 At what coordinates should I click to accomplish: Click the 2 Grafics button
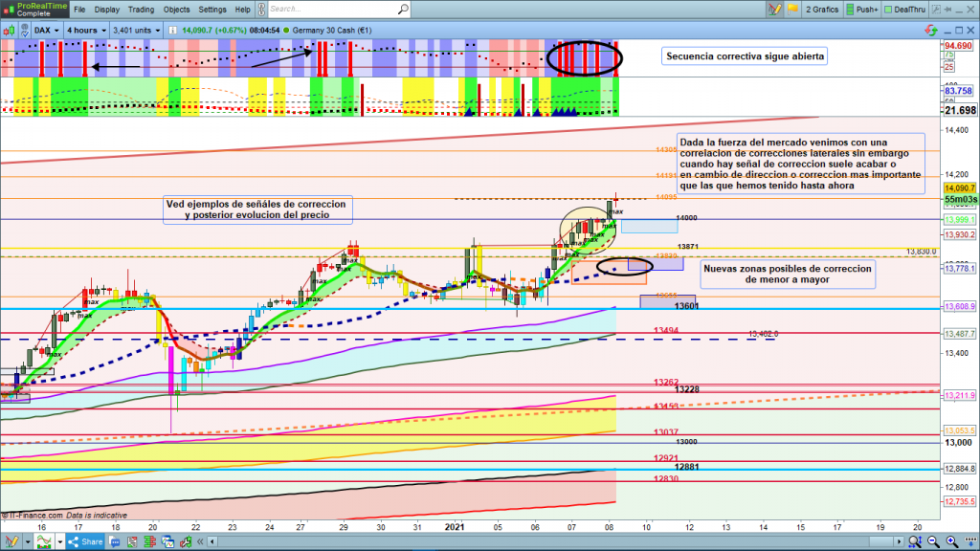point(821,10)
